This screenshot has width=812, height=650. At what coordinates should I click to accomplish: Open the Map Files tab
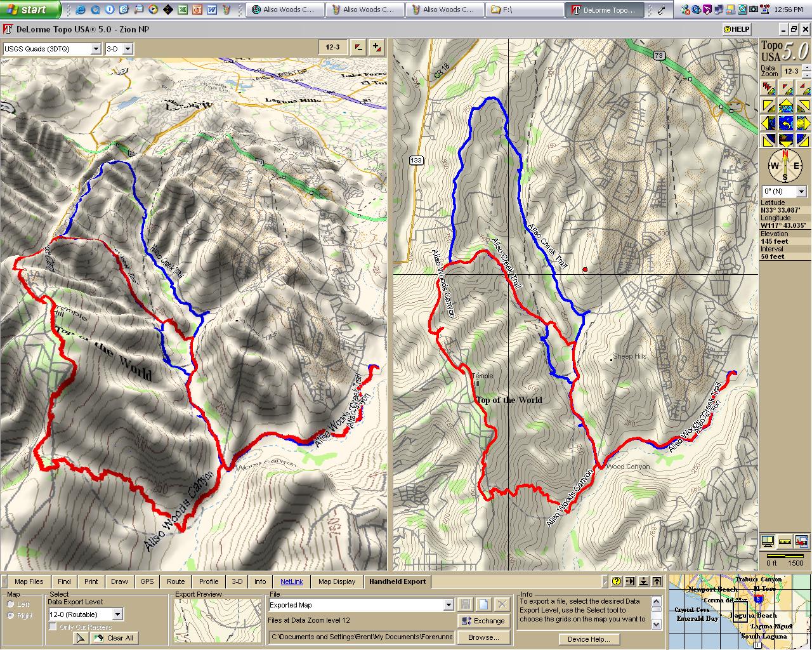29,581
